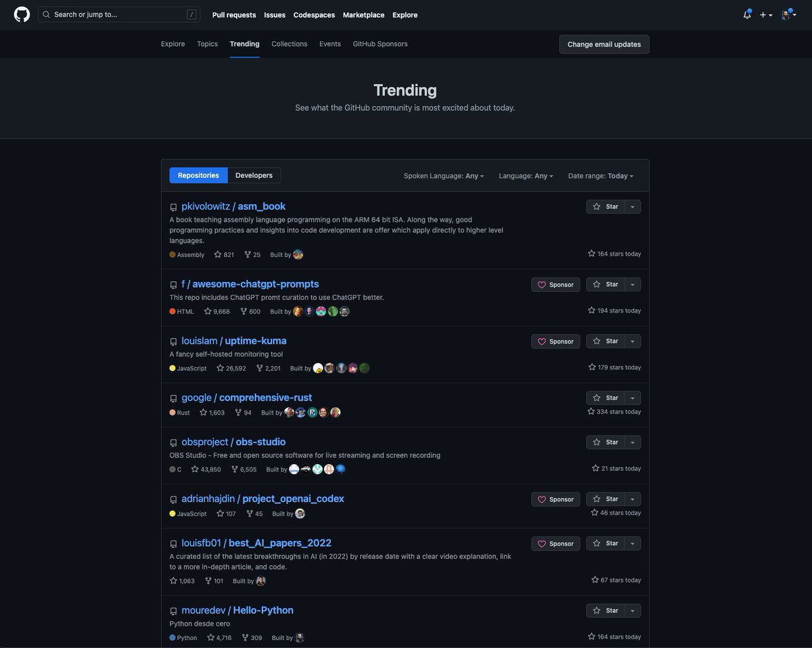Open forks of comprehensive-rust (94)

[x=243, y=413]
